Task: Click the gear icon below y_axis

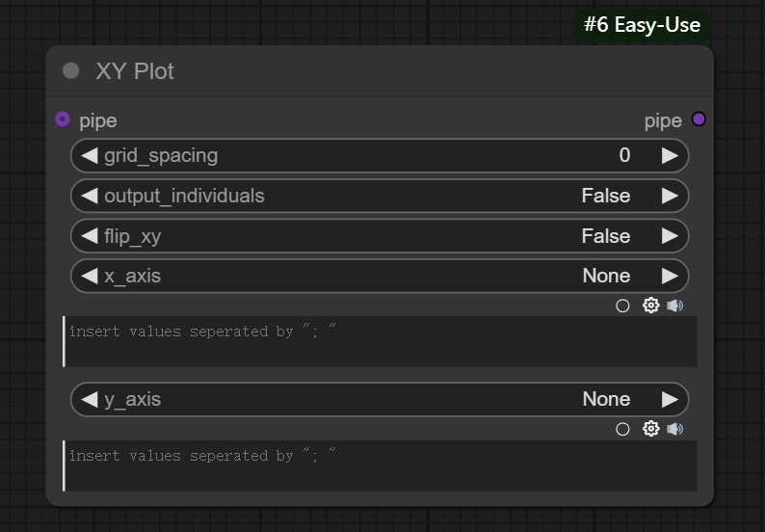Action: click(x=650, y=429)
